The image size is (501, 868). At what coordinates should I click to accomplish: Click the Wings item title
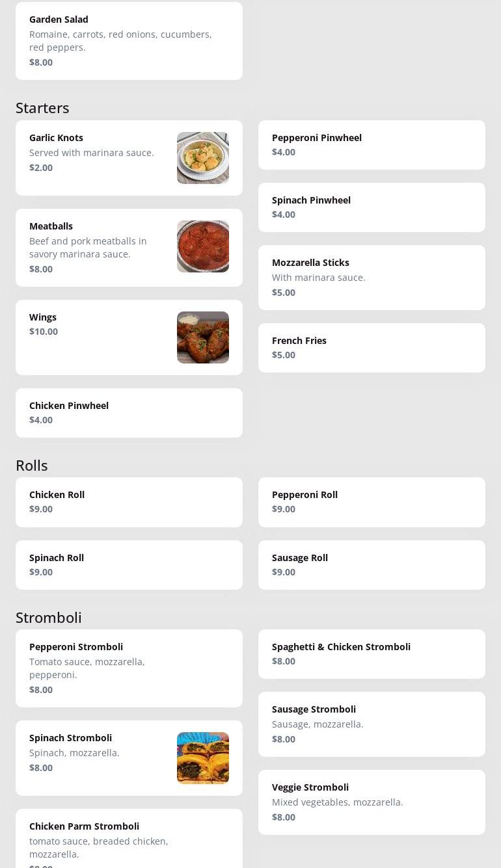point(43,317)
